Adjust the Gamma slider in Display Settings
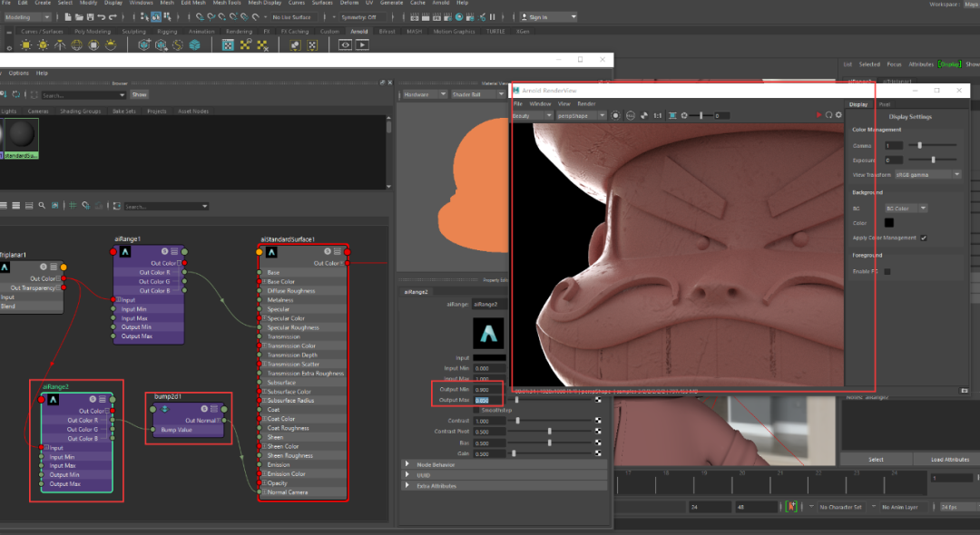This screenshot has width=980, height=535. [919, 145]
